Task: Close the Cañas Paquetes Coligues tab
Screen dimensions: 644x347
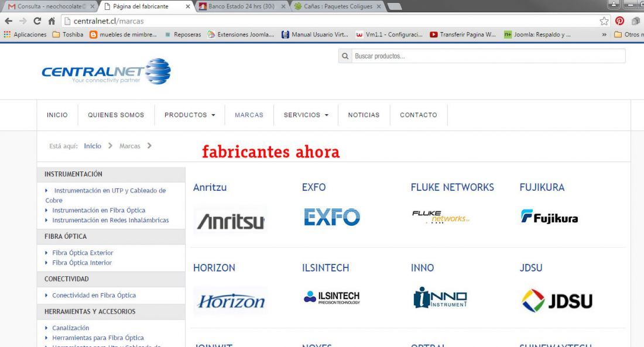Action: 379,6
